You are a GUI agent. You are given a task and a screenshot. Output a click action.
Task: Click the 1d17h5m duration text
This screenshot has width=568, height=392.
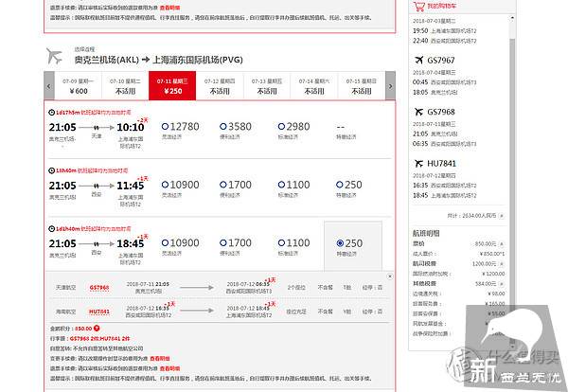(67, 113)
